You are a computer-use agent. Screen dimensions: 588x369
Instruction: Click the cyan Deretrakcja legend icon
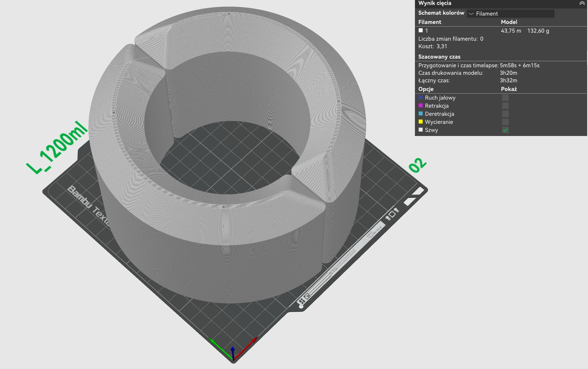[x=421, y=114]
